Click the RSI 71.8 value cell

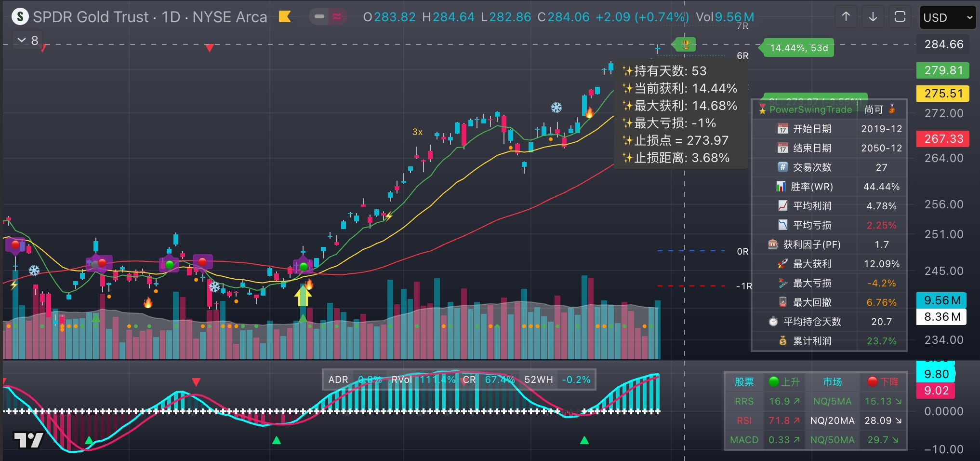784,420
